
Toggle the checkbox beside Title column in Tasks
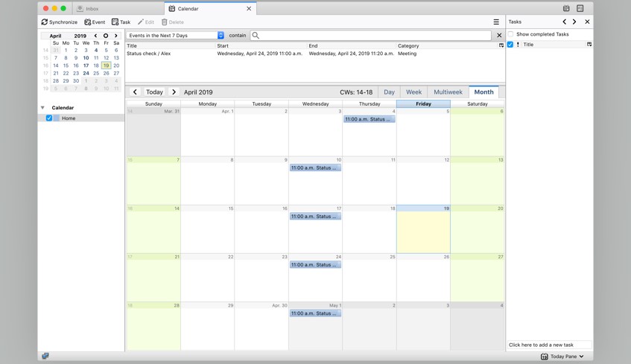(510, 45)
